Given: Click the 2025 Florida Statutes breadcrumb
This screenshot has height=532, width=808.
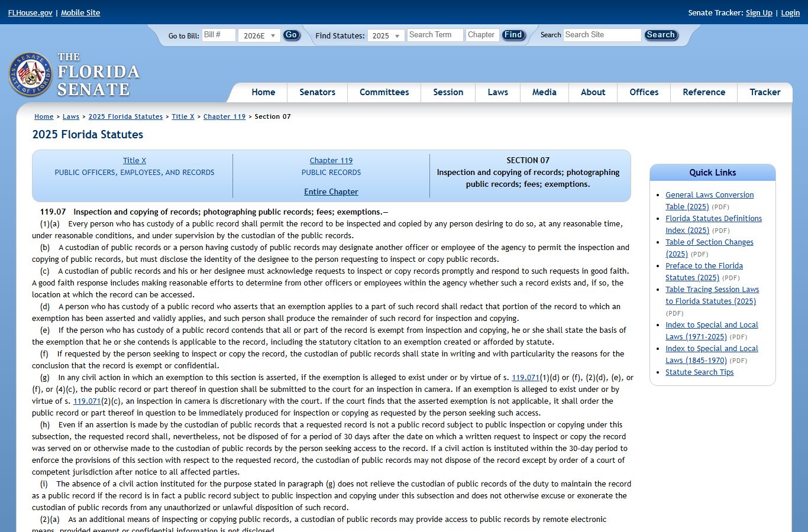Looking at the screenshot, I should pos(125,117).
